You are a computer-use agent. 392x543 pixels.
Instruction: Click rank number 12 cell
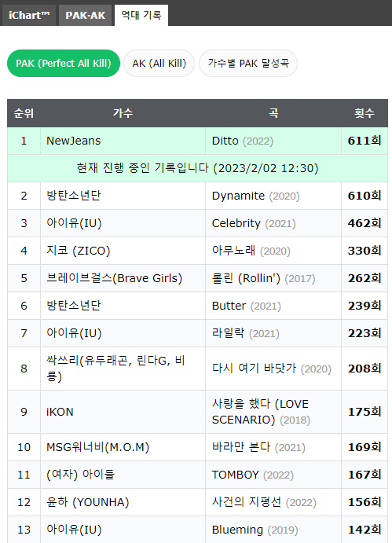click(x=24, y=502)
